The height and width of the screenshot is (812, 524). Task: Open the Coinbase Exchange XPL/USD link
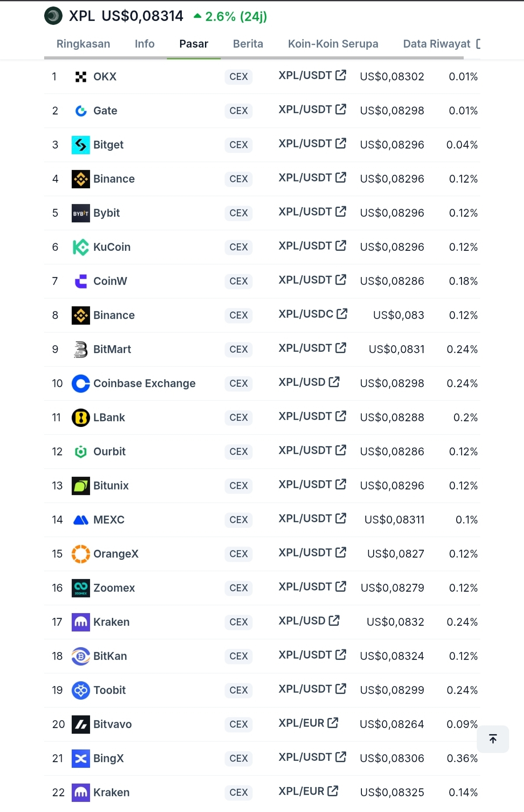point(302,382)
